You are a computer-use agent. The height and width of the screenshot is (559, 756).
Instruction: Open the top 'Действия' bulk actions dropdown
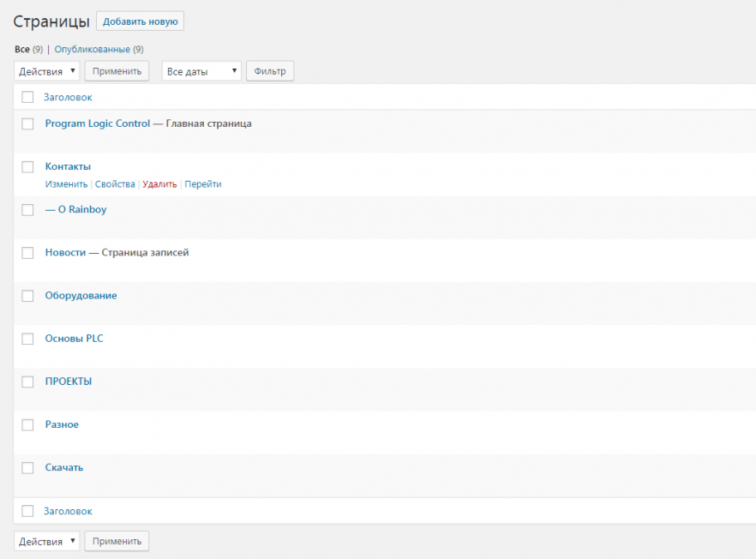coord(47,71)
